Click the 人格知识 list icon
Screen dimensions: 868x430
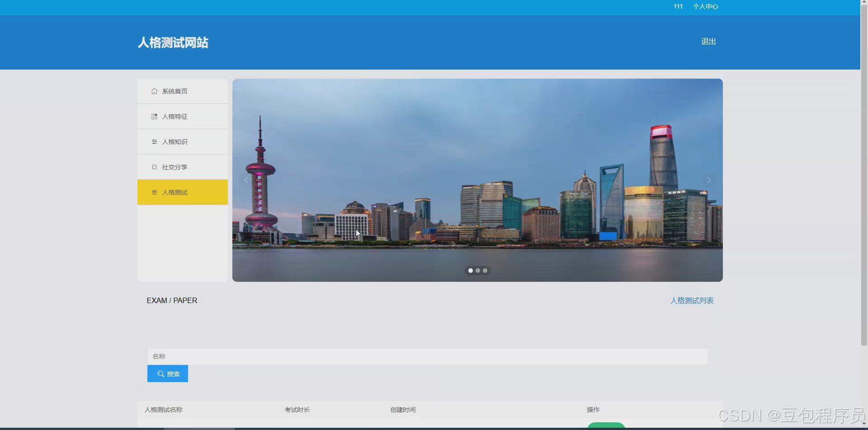pyautogui.click(x=154, y=141)
